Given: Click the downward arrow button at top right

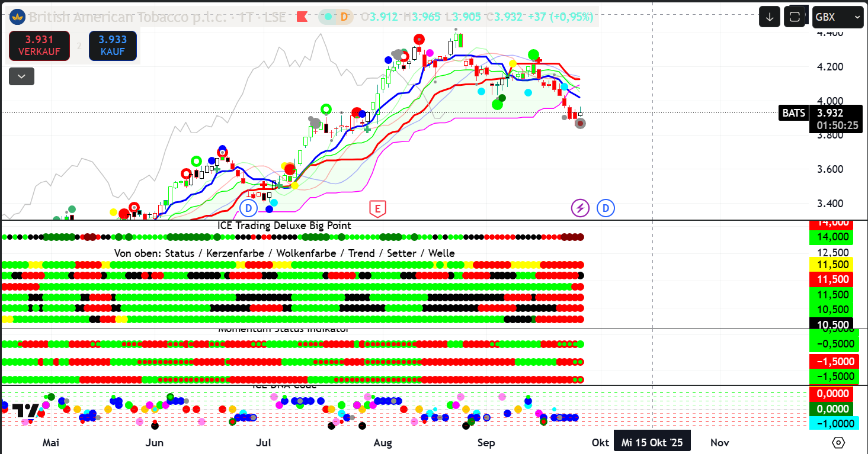Looking at the screenshot, I should pos(769,17).
